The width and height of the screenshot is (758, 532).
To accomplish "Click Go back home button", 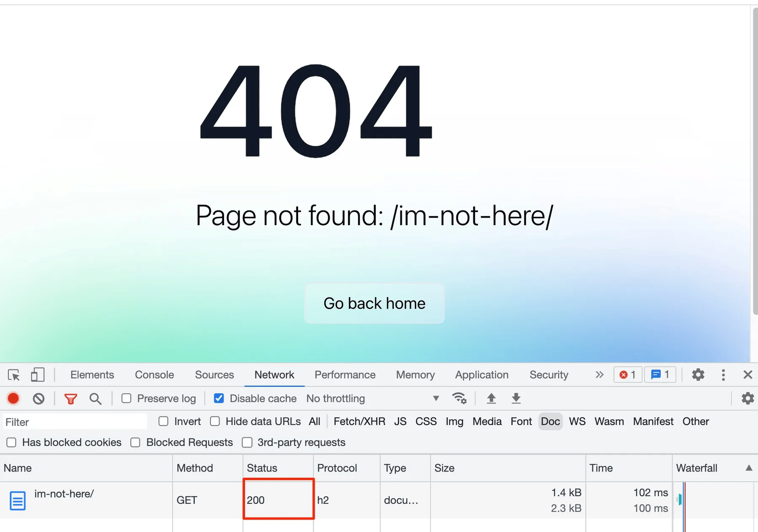I will [374, 303].
